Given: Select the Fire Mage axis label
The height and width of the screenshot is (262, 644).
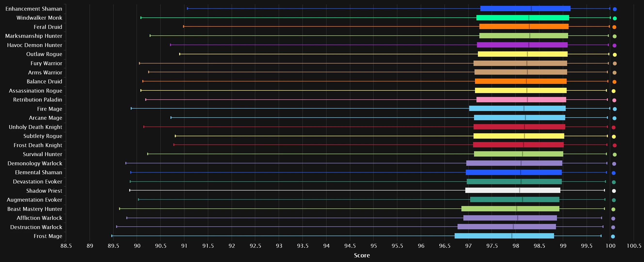Looking at the screenshot, I should pos(49,109).
